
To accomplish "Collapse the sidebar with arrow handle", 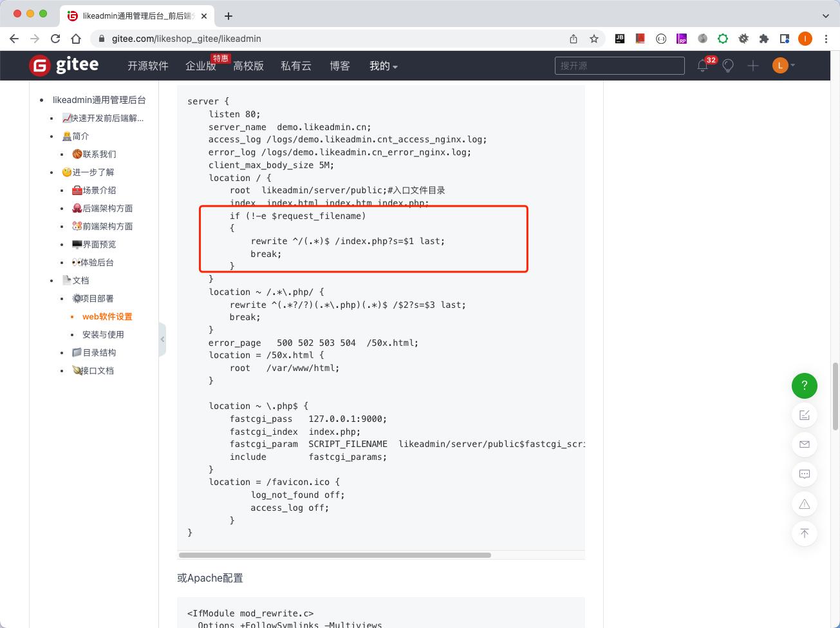I will click(x=162, y=339).
